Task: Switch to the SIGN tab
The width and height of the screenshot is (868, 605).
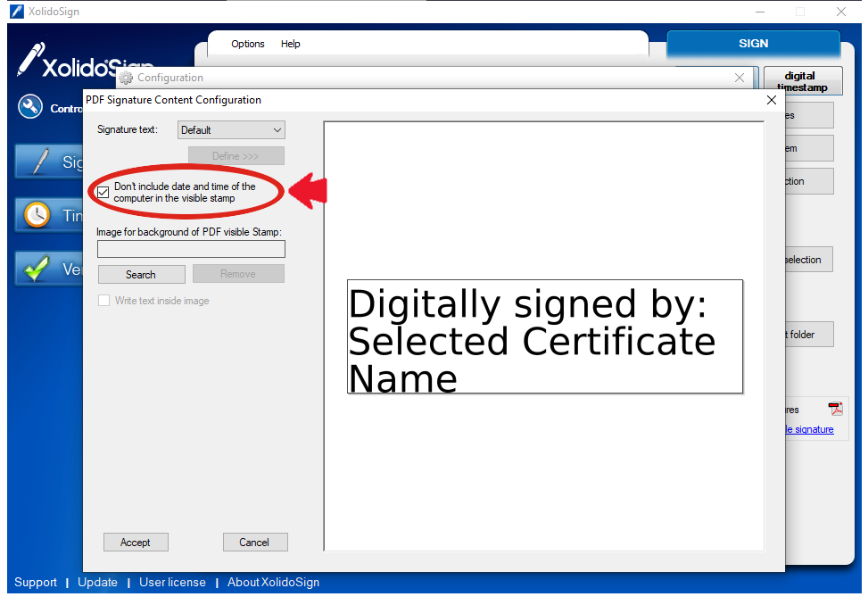Action: click(x=753, y=44)
